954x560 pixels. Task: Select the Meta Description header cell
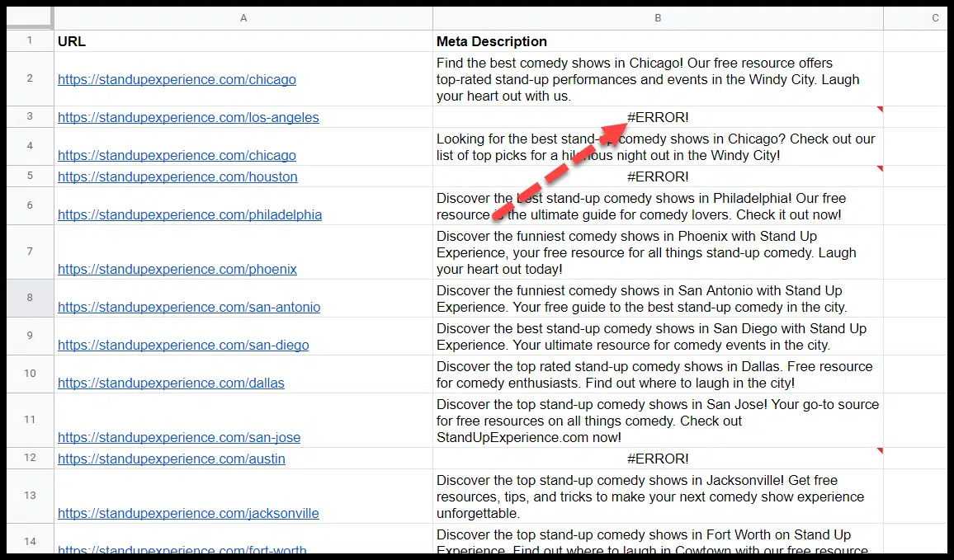click(658, 41)
